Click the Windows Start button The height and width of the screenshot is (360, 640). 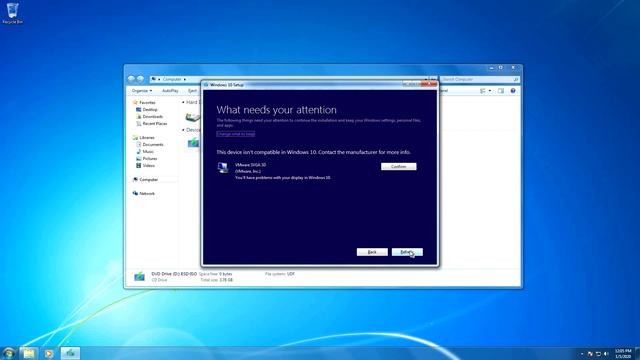9,353
